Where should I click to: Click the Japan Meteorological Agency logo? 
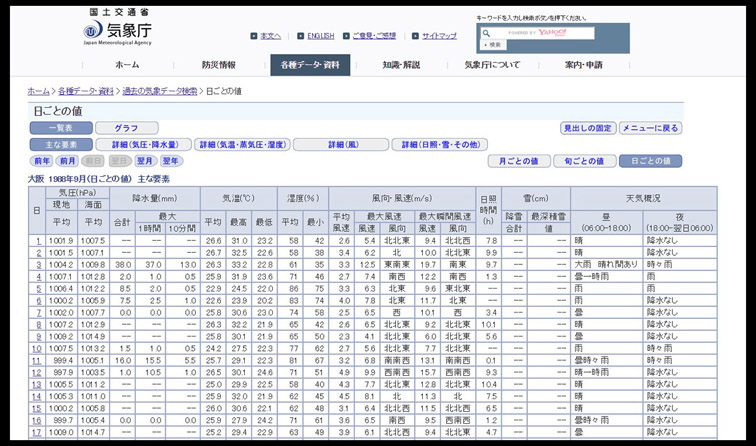pos(117,27)
